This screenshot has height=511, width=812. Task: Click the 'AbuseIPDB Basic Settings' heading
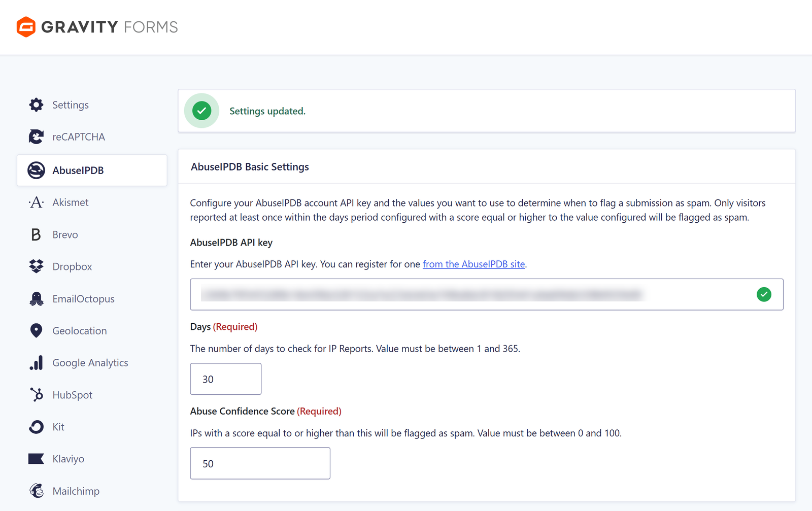click(250, 167)
